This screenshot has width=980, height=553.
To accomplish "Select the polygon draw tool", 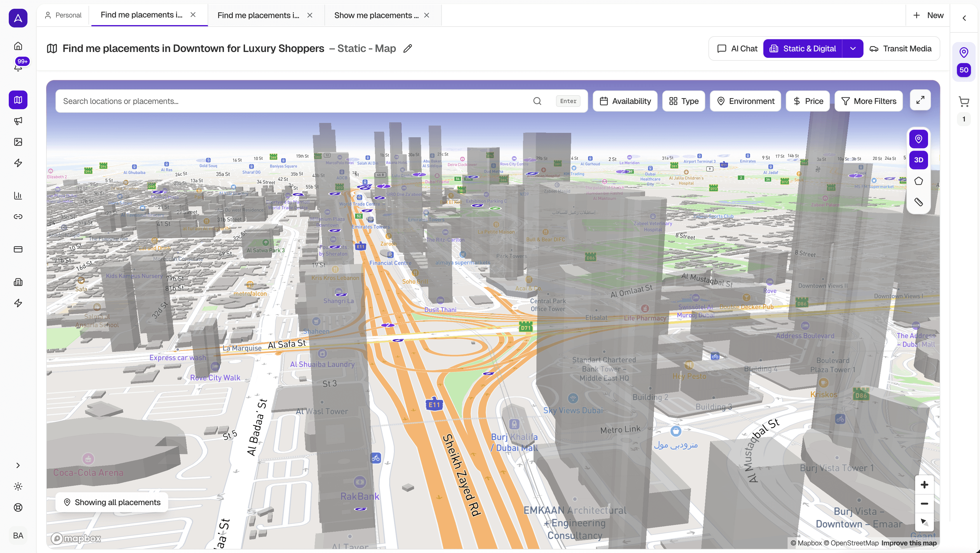I will [918, 181].
